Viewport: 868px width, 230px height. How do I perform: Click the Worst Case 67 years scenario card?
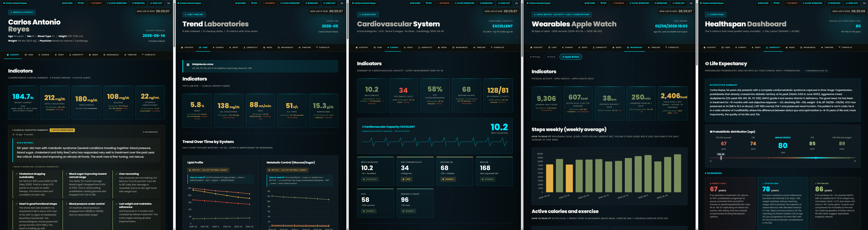[x=730, y=203]
